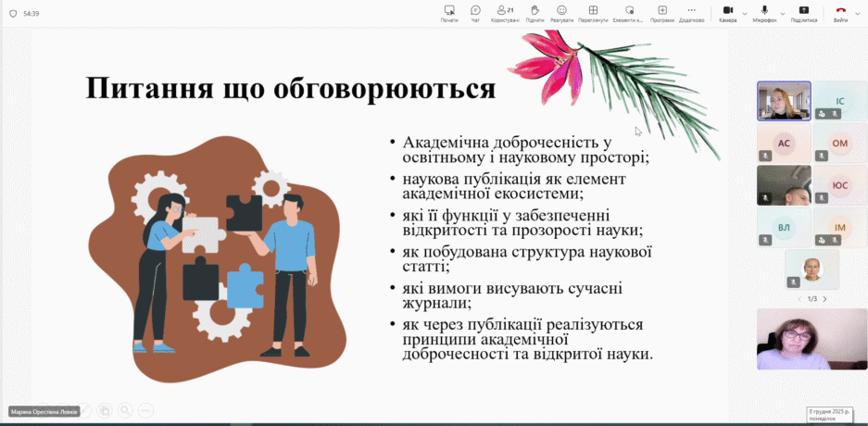Leave the meeting with Вийти button

click(841, 13)
